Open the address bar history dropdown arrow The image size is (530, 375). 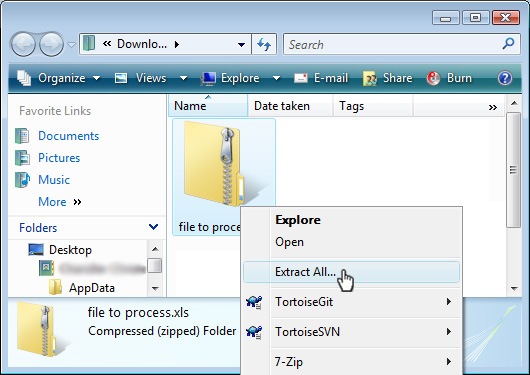pos(241,44)
